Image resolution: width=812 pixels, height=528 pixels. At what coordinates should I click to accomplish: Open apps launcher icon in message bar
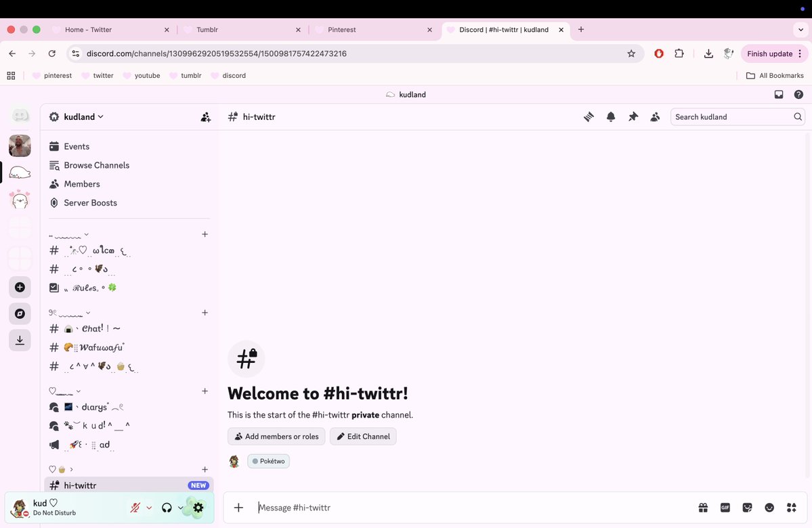coord(792,508)
